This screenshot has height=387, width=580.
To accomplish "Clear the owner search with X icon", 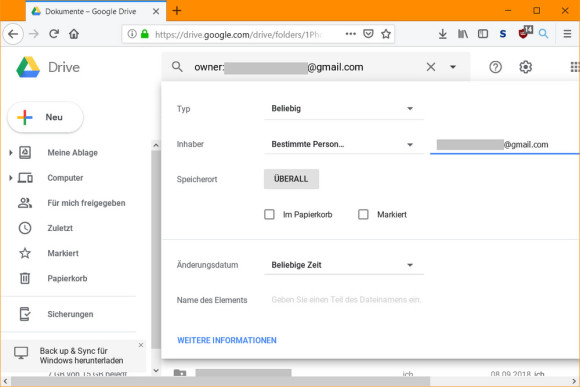I will click(431, 67).
